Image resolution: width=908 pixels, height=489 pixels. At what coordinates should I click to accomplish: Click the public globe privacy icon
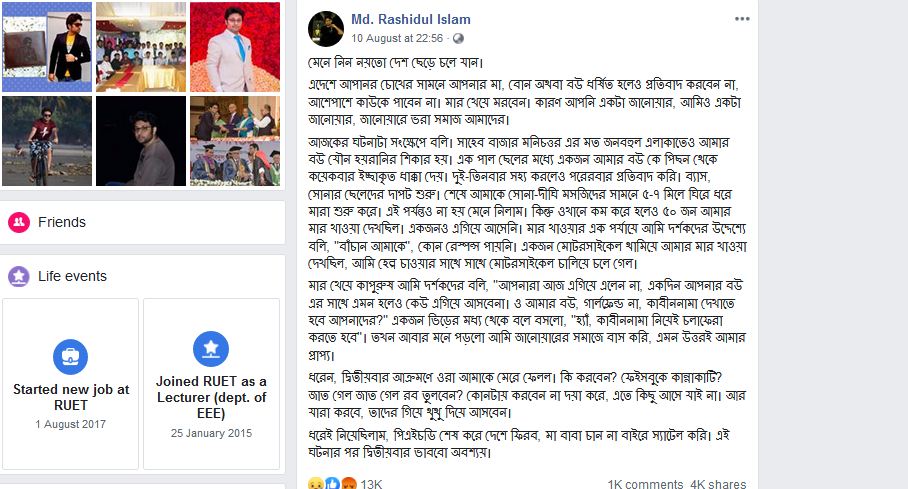tap(458, 39)
